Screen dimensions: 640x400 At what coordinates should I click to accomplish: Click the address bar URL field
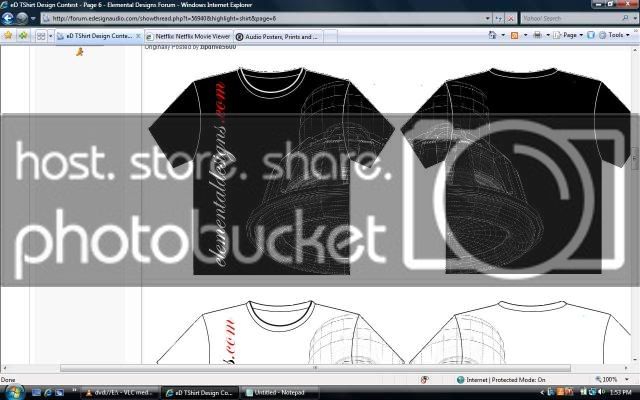(263, 18)
